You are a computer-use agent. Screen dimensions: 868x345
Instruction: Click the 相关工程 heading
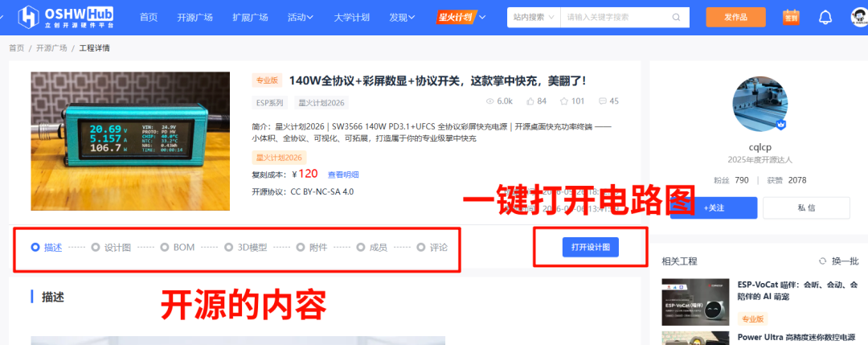pyautogui.click(x=679, y=261)
